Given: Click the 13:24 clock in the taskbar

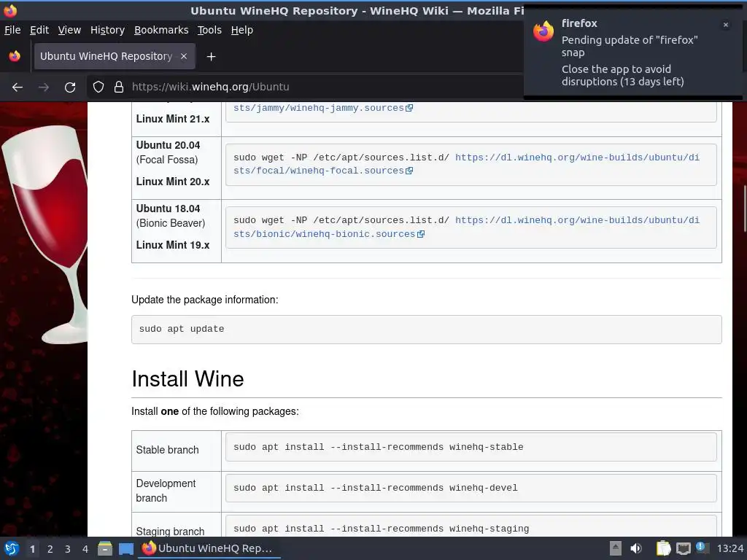Looking at the screenshot, I should (x=729, y=548).
